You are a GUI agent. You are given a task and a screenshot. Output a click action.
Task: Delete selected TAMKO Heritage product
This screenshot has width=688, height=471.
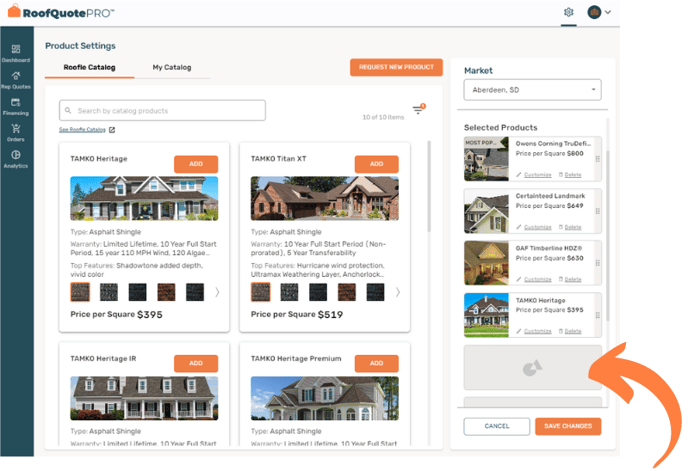point(570,331)
